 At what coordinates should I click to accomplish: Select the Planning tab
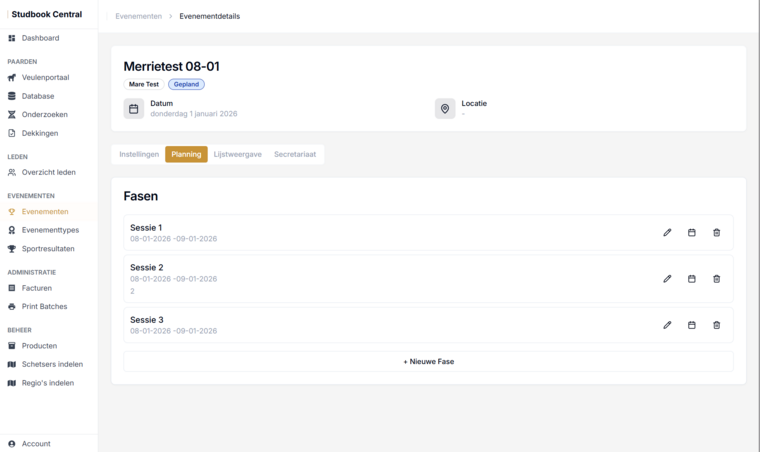pos(186,155)
